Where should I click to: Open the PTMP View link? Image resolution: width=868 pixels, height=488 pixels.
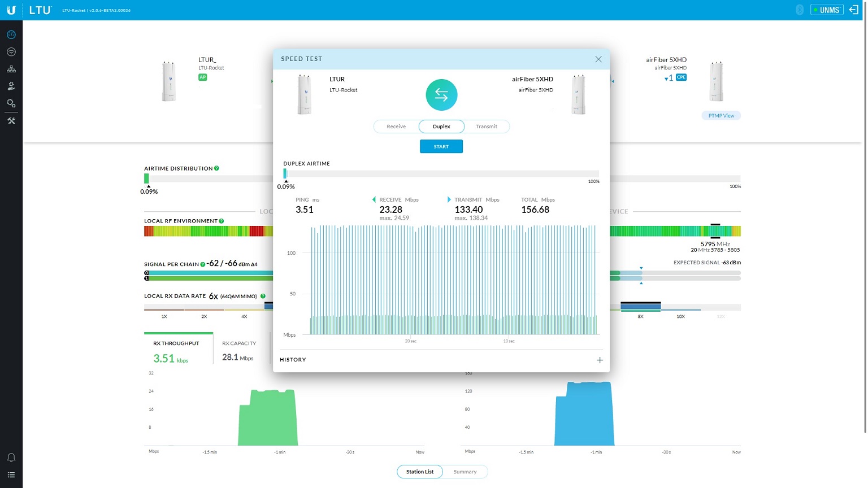point(721,115)
